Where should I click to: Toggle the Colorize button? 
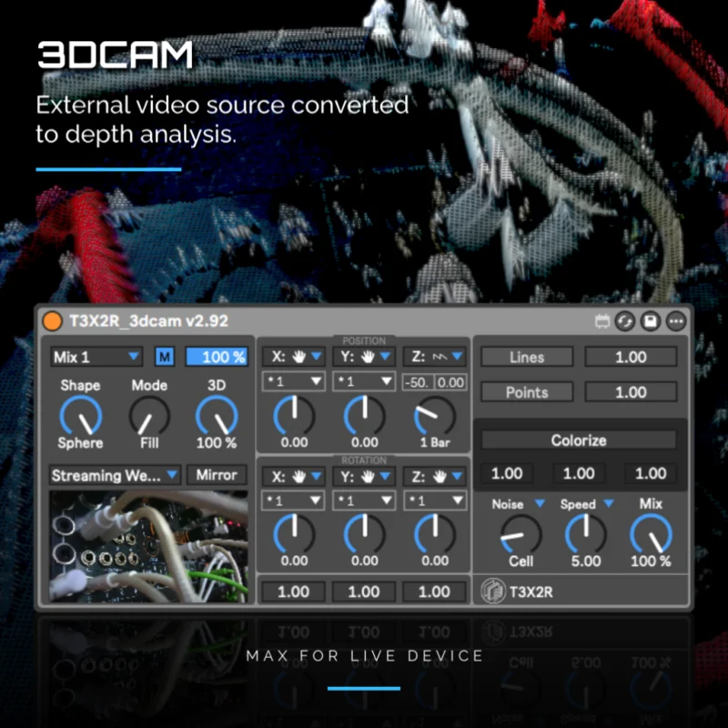point(579,440)
